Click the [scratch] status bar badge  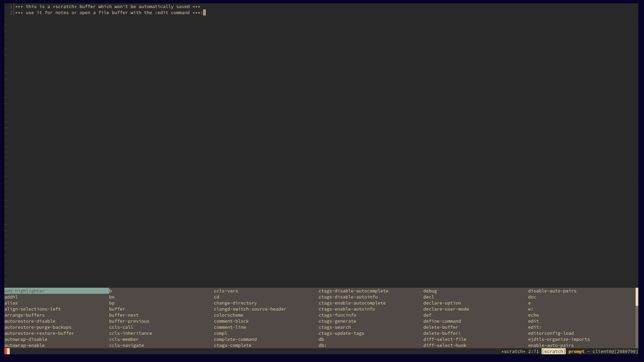click(x=553, y=351)
